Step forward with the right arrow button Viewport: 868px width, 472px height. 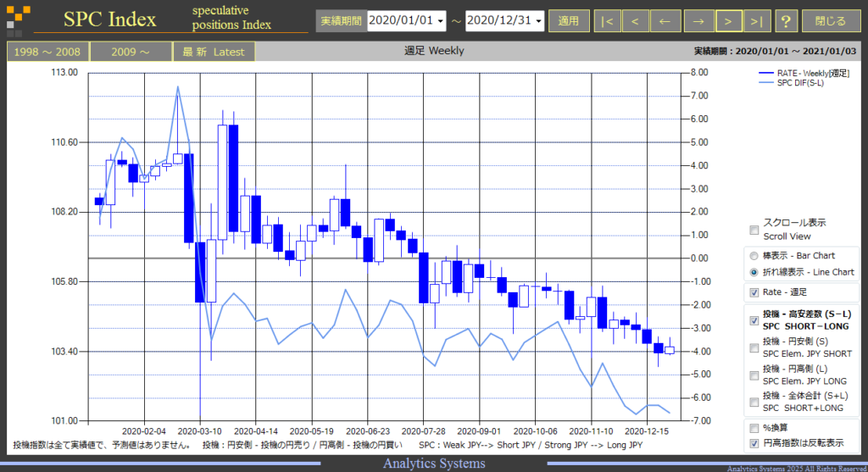(x=698, y=21)
